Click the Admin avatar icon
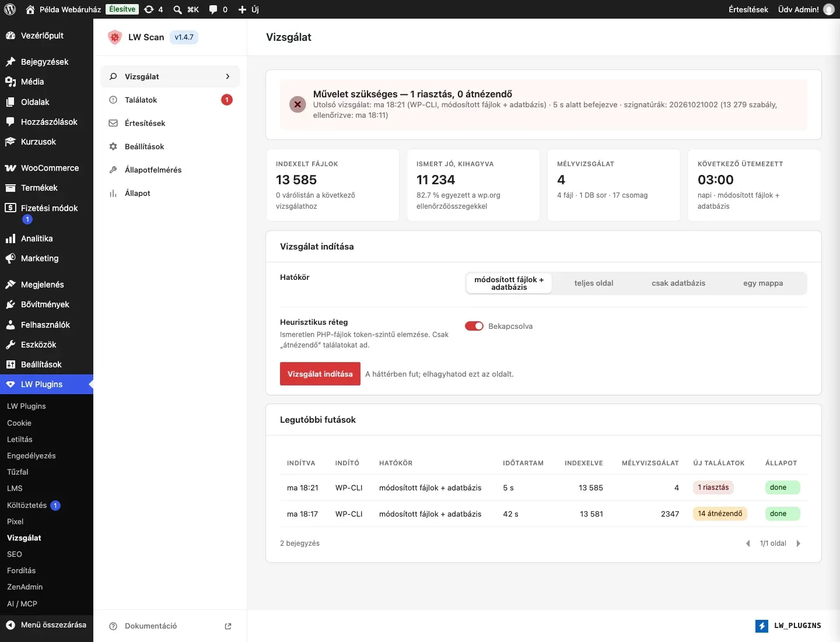 point(829,9)
